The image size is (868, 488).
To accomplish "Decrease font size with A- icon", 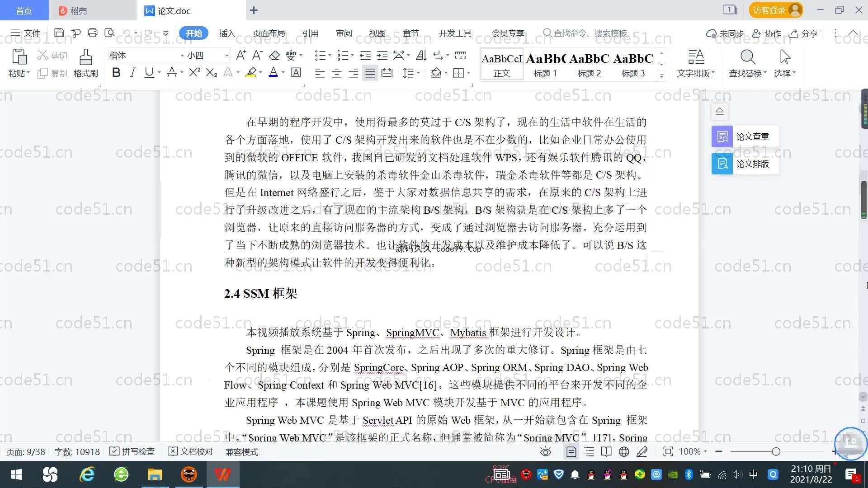I will click(257, 55).
